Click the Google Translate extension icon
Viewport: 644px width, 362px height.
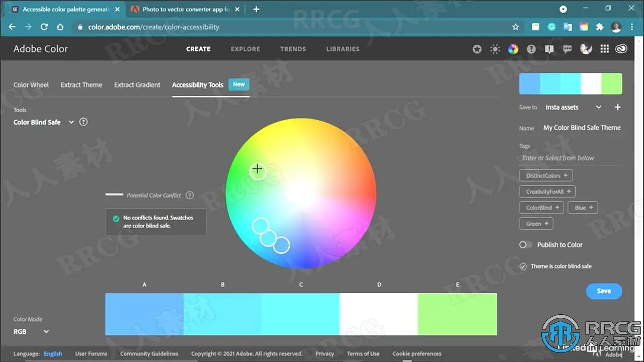(568, 27)
